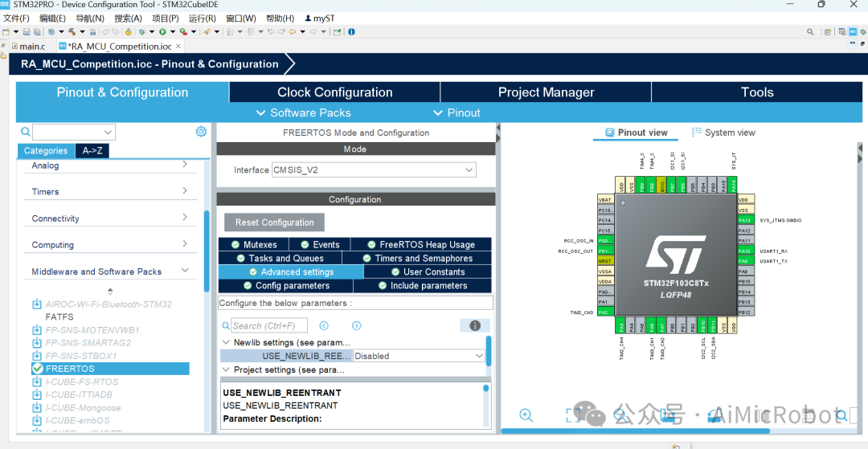The image size is (868, 449).
Task: Switch to the main.c editor tab
Action: tap(28, 47)
